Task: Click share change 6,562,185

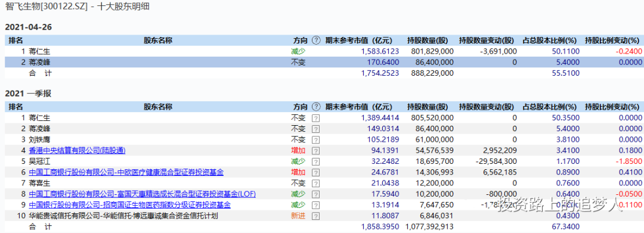Action: click(500, 172)
